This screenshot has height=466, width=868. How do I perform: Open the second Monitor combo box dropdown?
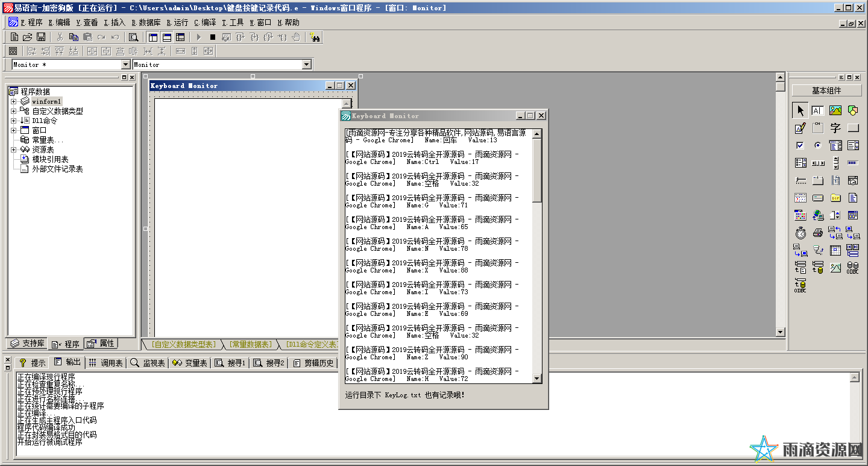(x=306, y=65)
